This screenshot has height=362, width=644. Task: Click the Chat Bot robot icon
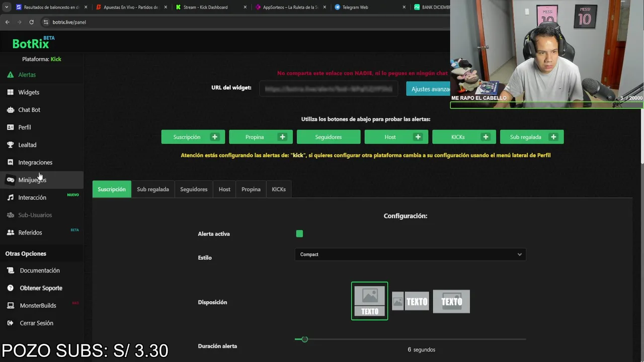[x=10, y=110]
